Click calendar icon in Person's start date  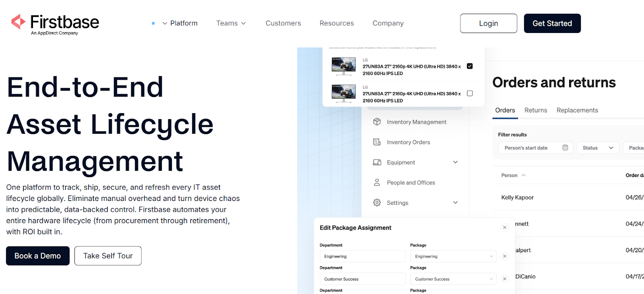[x=565, y=148]
